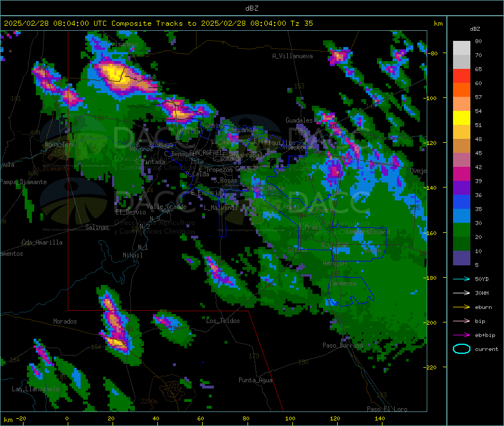Click the Paso_Barroso place label

(343, 345)
